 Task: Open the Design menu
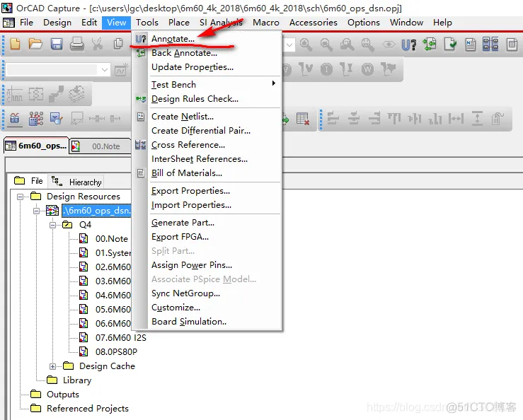click(57, 23)
